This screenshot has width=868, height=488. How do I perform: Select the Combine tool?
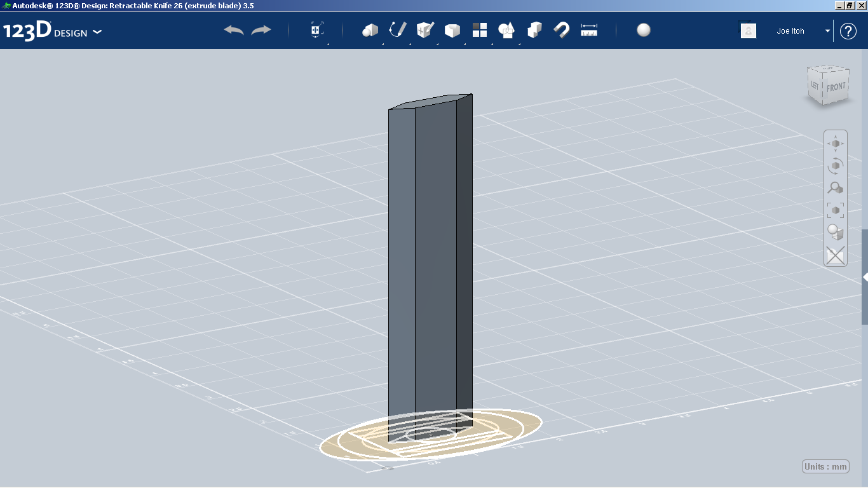[532, 30]
